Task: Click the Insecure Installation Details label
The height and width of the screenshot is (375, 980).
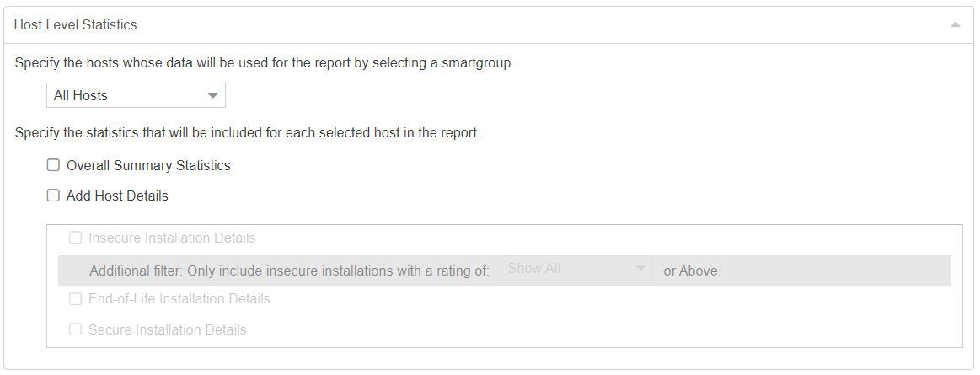Action: [172, 238]
